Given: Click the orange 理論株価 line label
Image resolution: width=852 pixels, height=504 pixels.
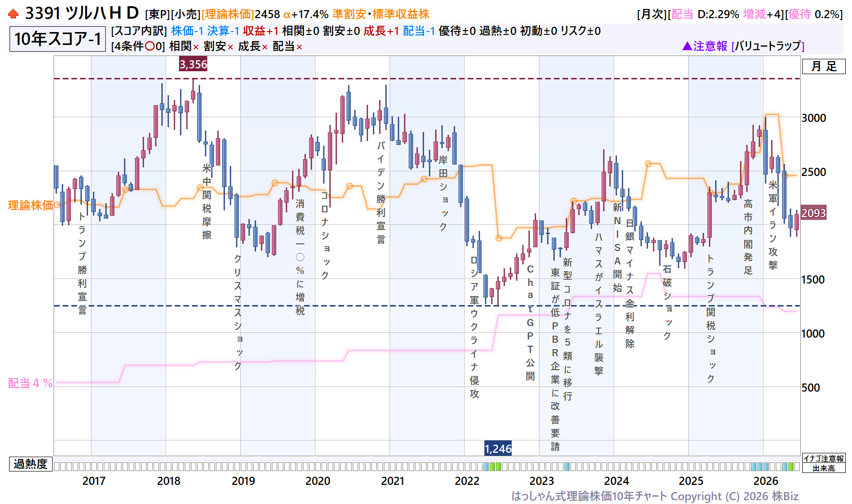Looking at the screenshot, I should [x=31, y=205].
